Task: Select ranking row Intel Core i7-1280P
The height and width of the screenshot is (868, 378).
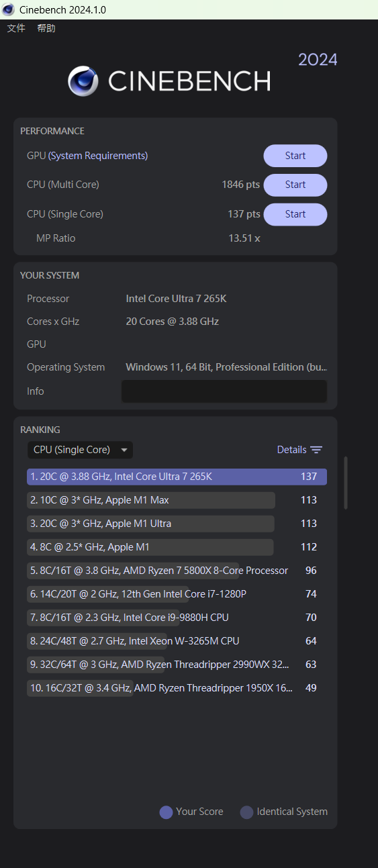Action: 177,594
